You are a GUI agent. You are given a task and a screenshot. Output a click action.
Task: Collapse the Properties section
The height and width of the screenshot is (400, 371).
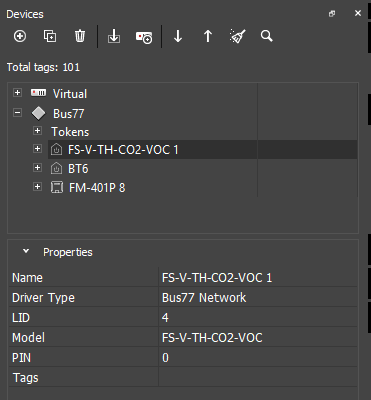[x=26, y=251]
